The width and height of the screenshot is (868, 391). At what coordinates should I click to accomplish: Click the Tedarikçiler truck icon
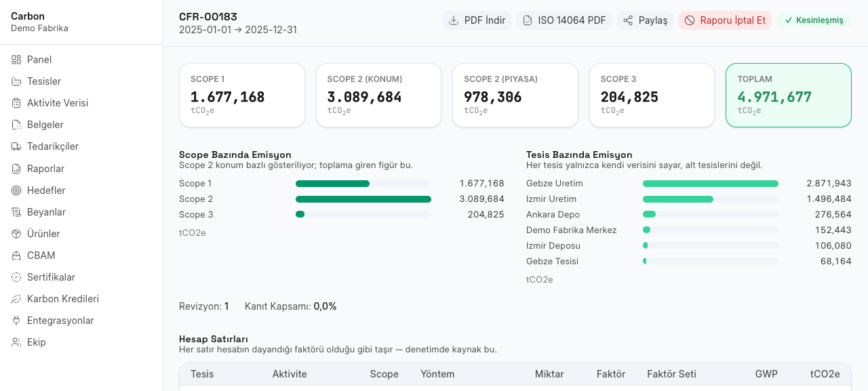coord(16,146)
